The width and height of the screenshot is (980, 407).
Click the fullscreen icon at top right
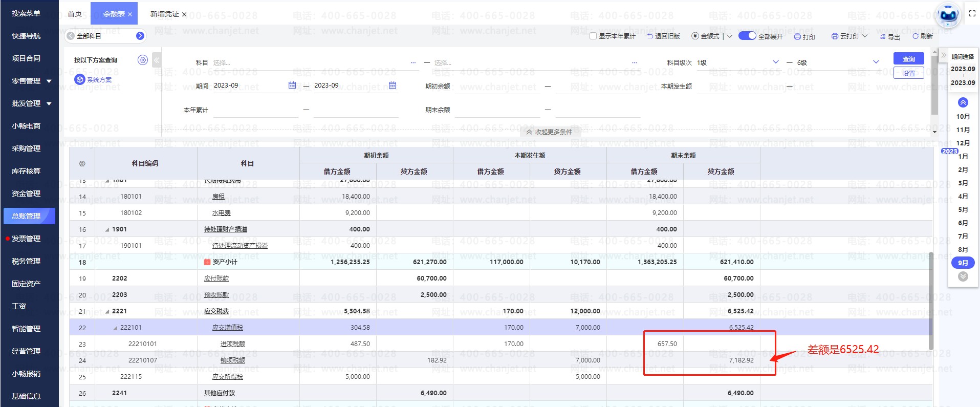click(x=972, y=14)
